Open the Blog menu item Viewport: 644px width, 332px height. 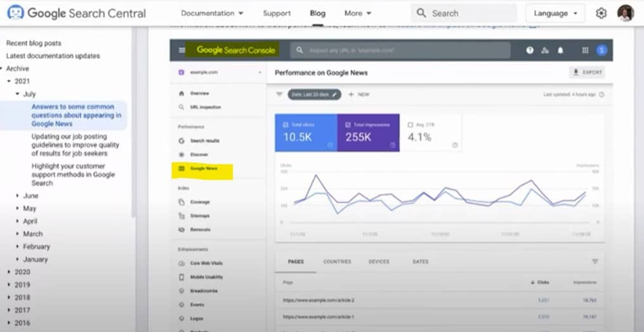tap(317, 13)
